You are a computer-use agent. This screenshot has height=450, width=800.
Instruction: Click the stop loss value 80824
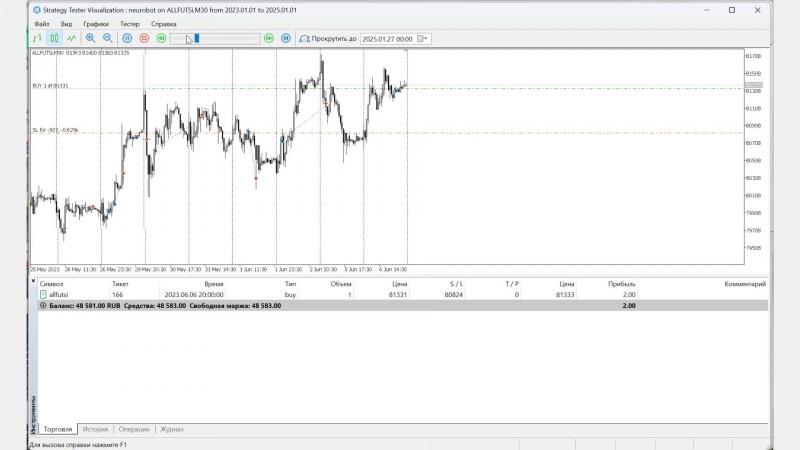[x=454, y=294]
